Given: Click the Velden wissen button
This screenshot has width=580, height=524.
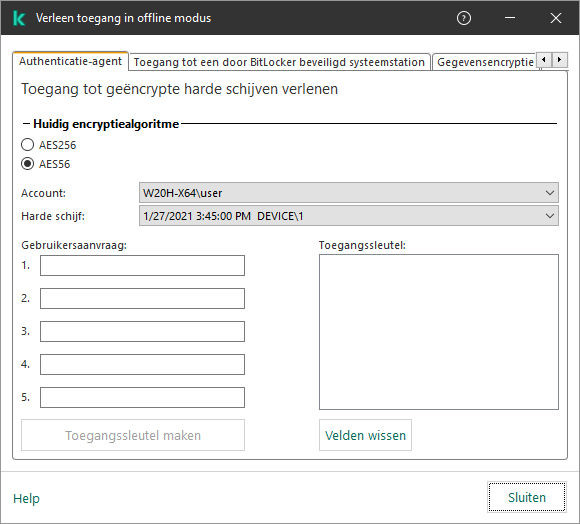Looking at the screenshot, I should pos(365,435).
